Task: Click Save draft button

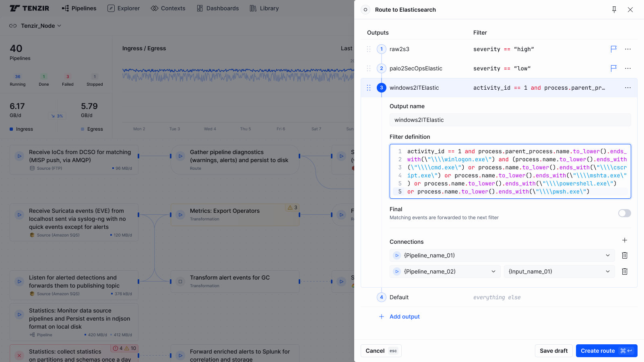Action: click(x=553, y=351)
